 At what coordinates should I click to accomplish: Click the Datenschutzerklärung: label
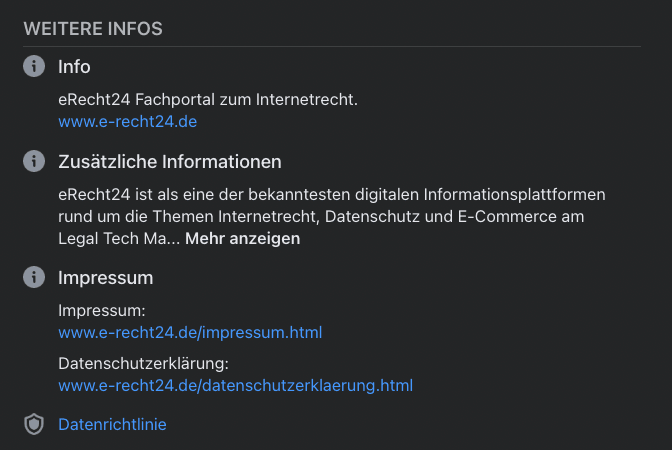(144, 363)
